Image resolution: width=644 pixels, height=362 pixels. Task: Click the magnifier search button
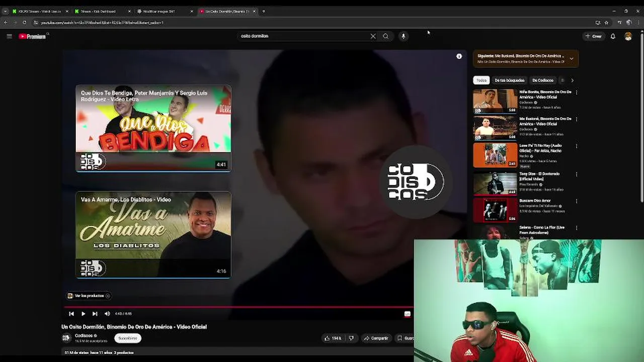pyautogui.click(x=385, y=36)
